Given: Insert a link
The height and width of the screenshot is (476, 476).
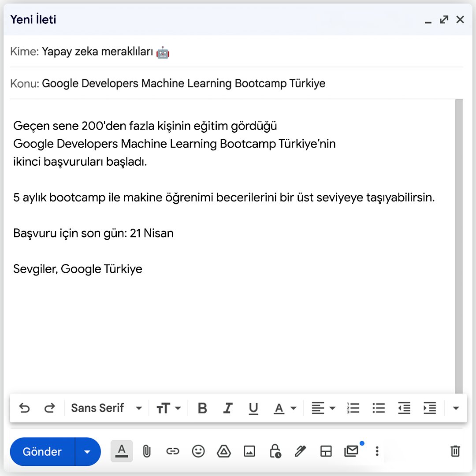Looking at the screenshot, I should (173, 451).
